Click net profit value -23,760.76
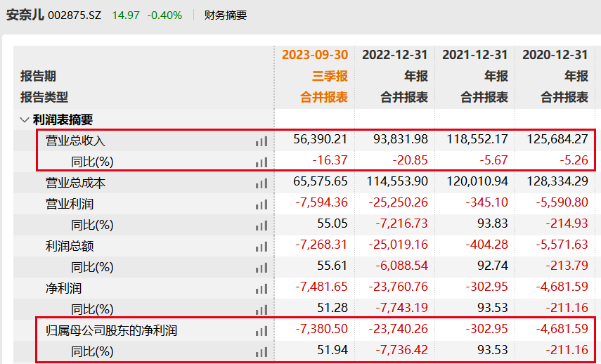Screen dimensions: 601x364 399,287
